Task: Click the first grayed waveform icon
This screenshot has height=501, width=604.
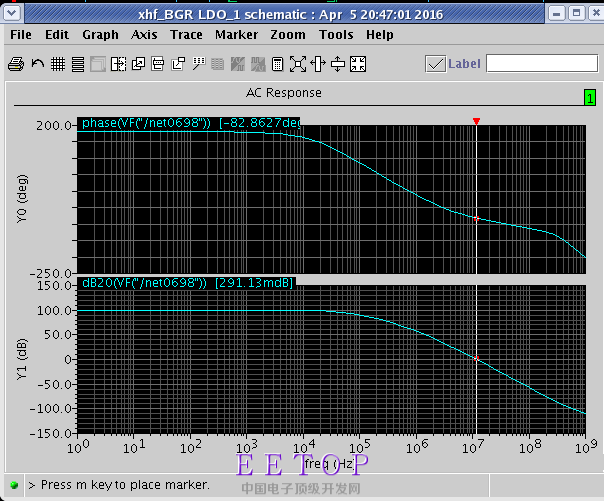Action: coord(238,64)
